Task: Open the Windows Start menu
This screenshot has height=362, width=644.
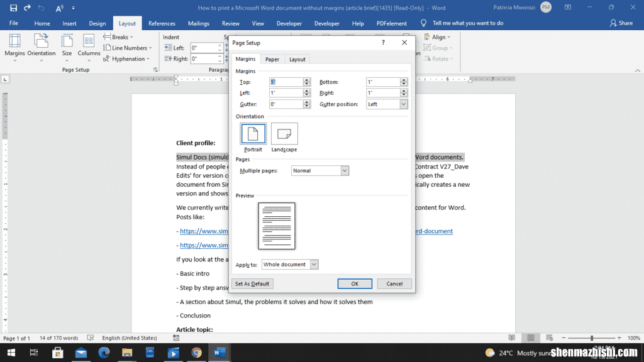Action: pos(11,353)
